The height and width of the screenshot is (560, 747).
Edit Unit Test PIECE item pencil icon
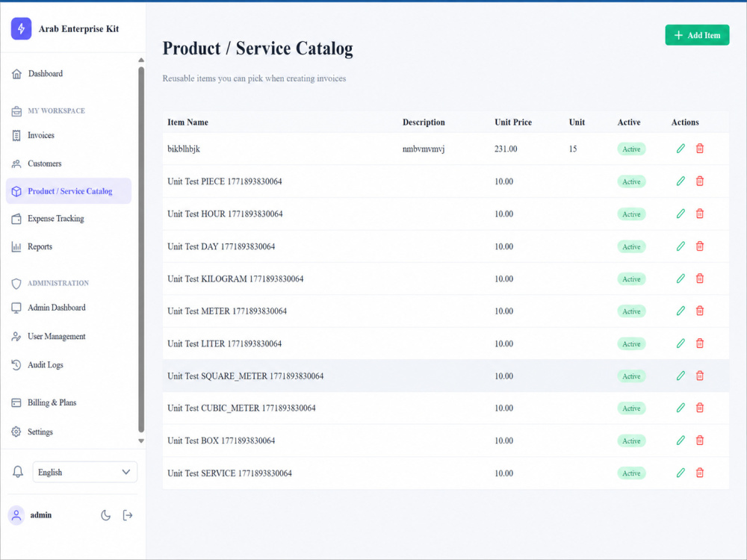(x=681, y=181)
